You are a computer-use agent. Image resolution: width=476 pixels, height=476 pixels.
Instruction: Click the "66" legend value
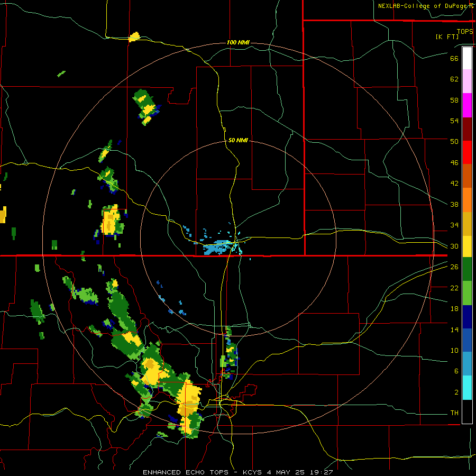pyautogui.click(x=454, y=58)
